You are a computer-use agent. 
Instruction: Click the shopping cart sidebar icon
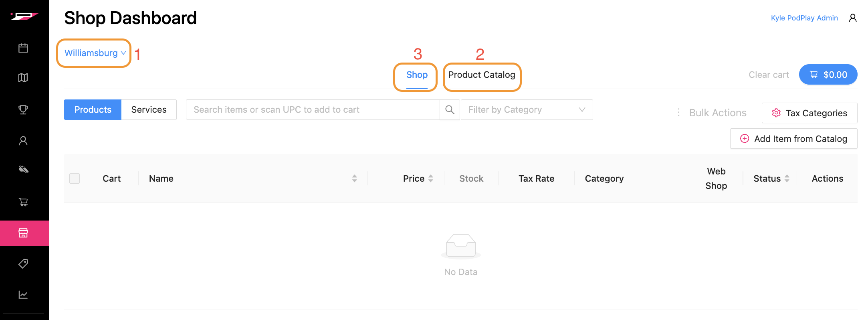(23, 202)
